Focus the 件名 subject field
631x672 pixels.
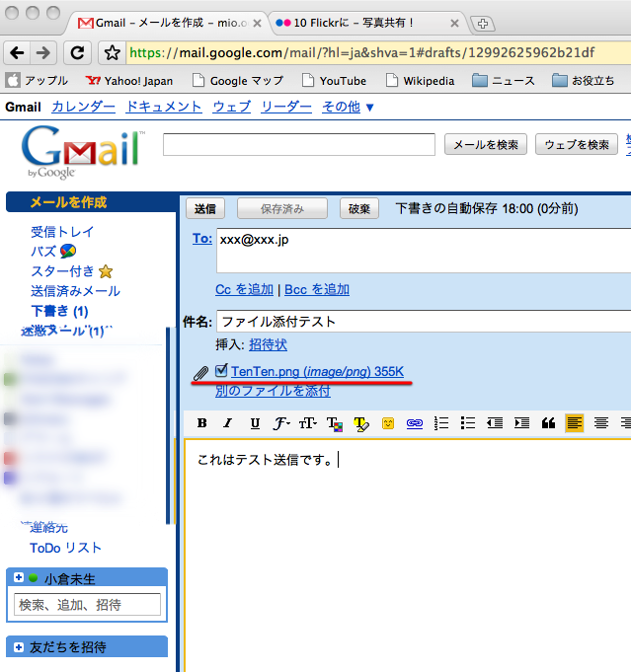[x=424, y=322]
